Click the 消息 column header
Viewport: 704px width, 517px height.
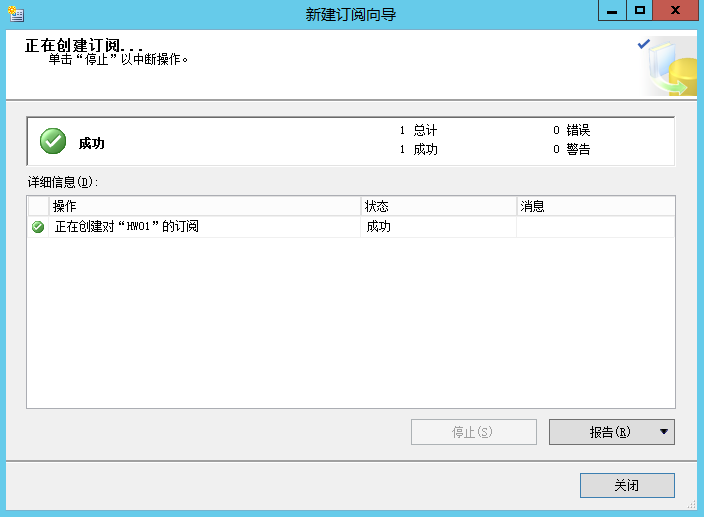coord(596,206)
